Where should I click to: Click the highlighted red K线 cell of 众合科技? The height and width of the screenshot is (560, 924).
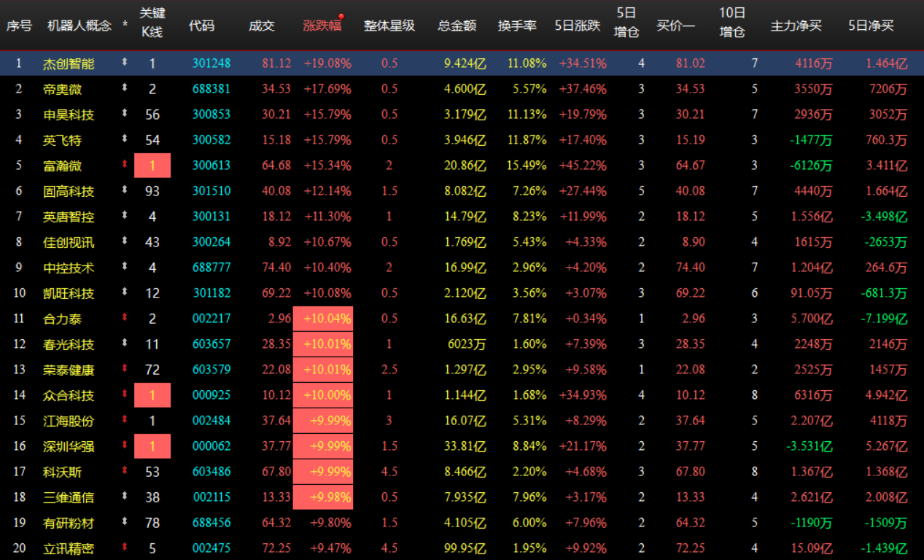point(152,394)
